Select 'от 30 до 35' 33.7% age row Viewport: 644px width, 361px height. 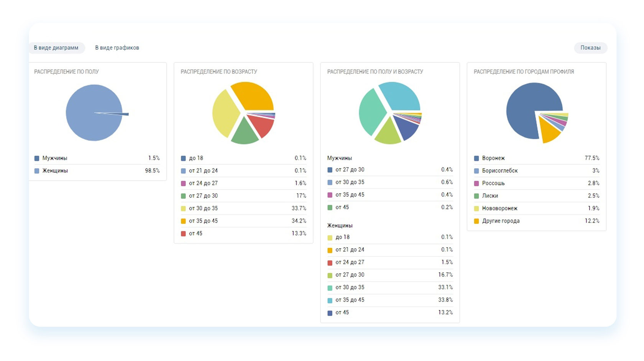pyautogui.click(x=243, y=208)
